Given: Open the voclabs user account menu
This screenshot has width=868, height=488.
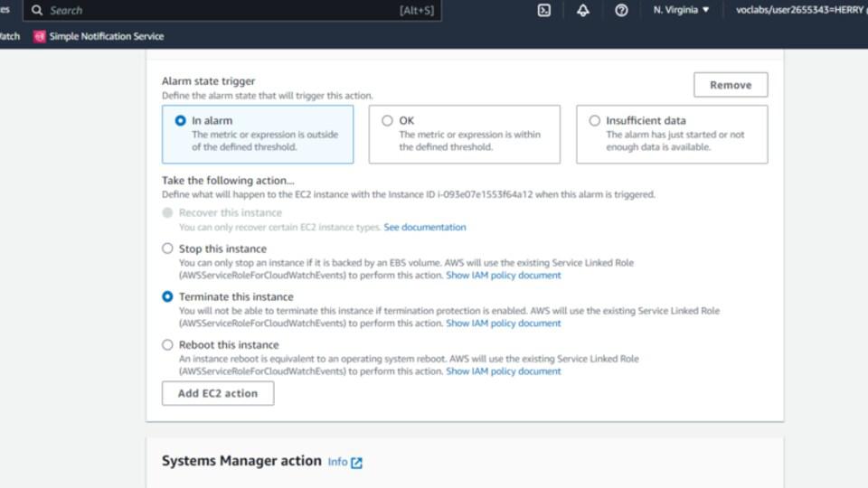Looking at the screenshot, I should [x=801, y=10].
